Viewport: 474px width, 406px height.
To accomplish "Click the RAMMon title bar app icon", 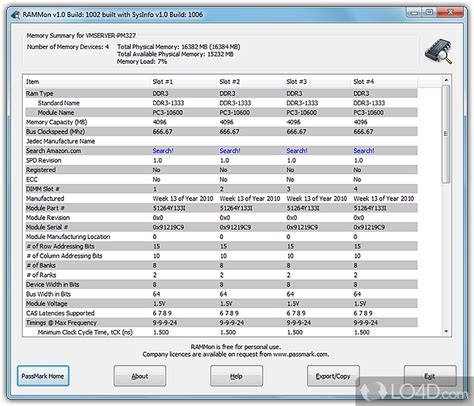I will [15, 15].
